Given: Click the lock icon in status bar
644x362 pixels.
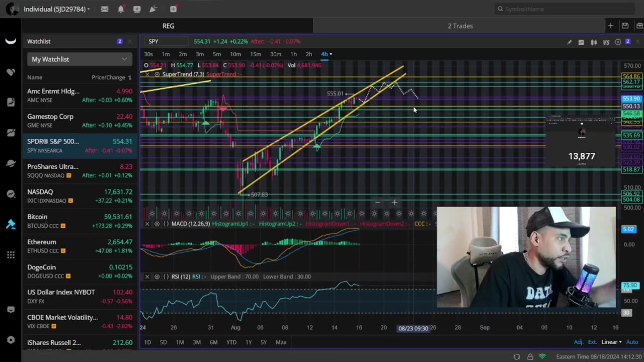Looking at the screenshot, I should tap(530, 356).
